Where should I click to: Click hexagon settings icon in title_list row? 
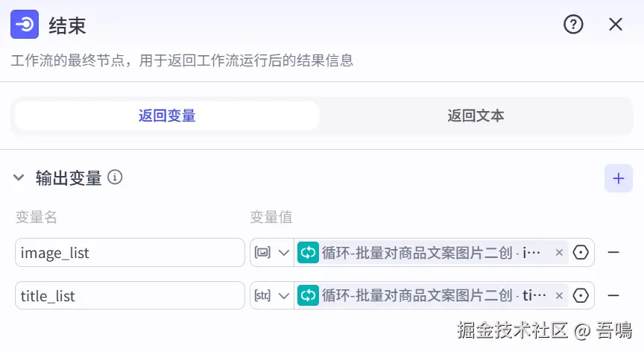581,296
